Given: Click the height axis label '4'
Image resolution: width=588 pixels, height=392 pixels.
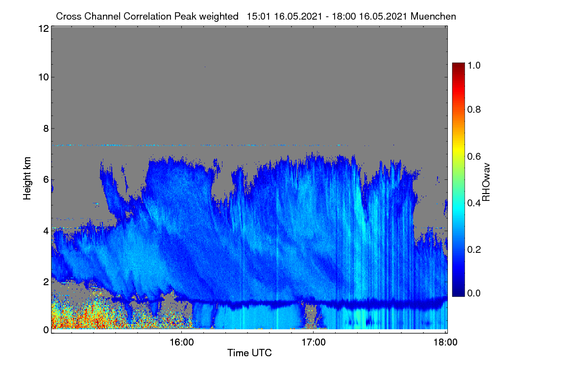Looking at the screenshot, I should [x=46, y=230].
